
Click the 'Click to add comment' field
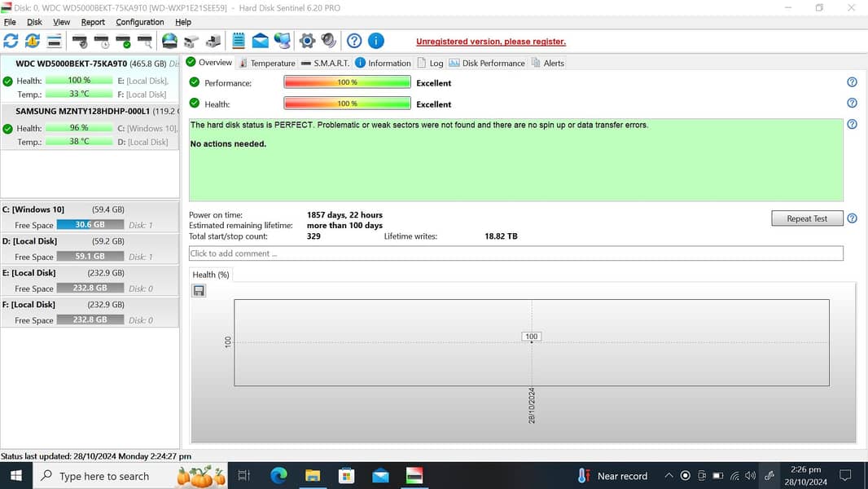pos(515,253)
